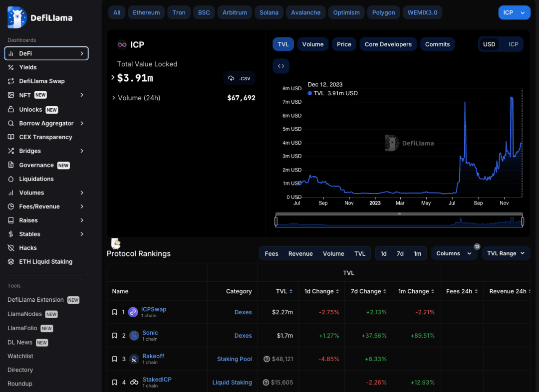The width and height of the screenshot is (539, 392).
Task: Click the NFT image icon
Action: (x=11, y=95)
